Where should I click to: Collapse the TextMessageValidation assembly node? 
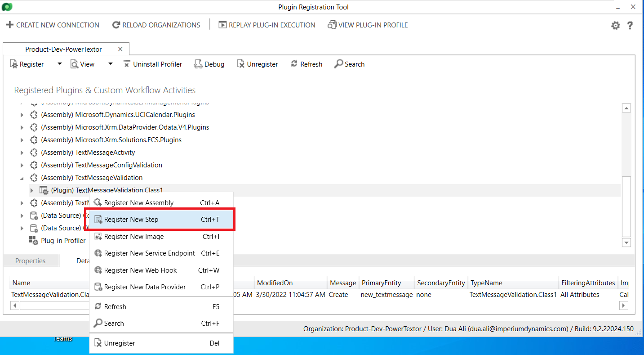(x=22, y=178)
